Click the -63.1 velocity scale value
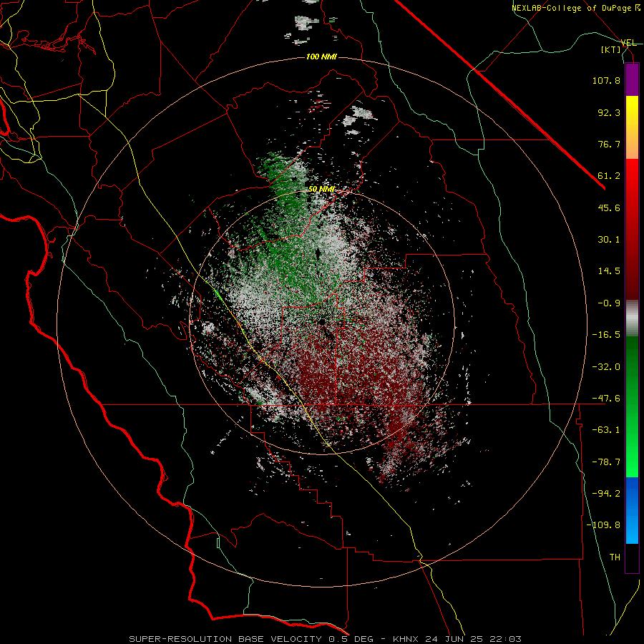This screenshot has width=644, height=644. (x=606, y=430)
